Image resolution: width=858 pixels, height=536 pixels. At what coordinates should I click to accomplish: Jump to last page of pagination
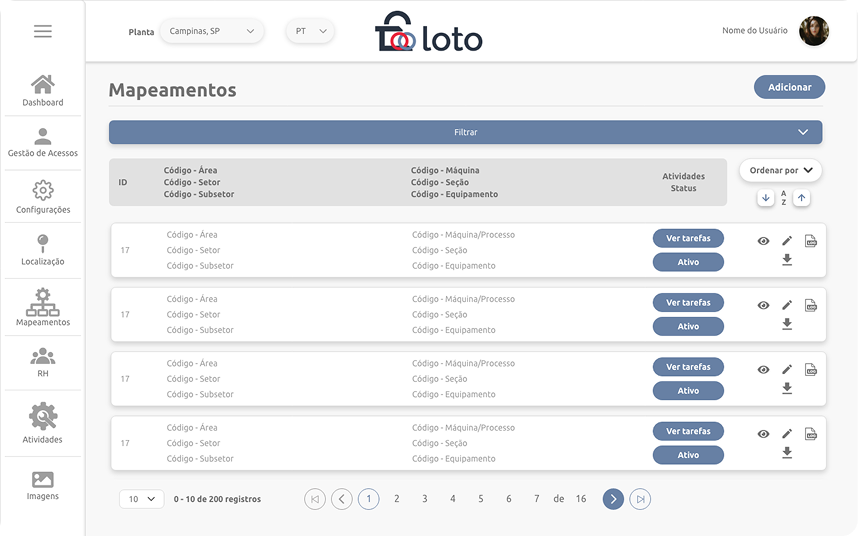point(640,499)
